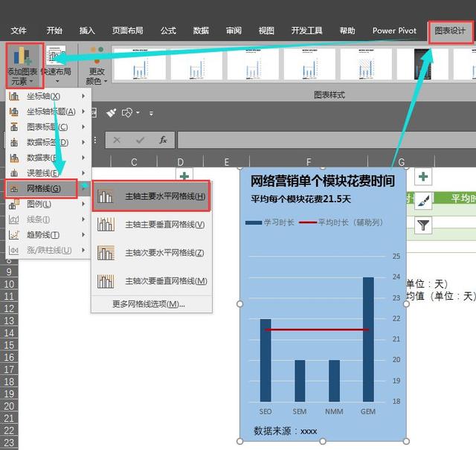The height and width of the screenshot is (450, 476).
Task: Open the quick access toolbar customize dropdown
Action: (151, 113)
